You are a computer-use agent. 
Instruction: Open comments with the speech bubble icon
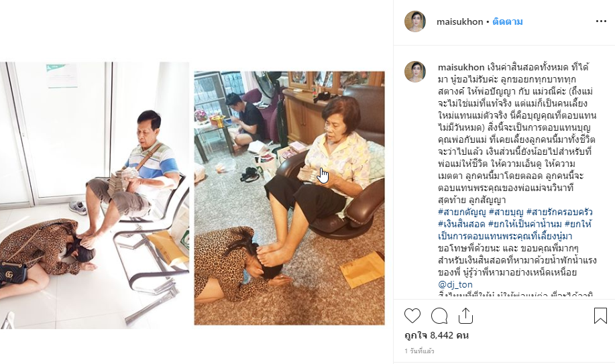click(x=439, y=316)
